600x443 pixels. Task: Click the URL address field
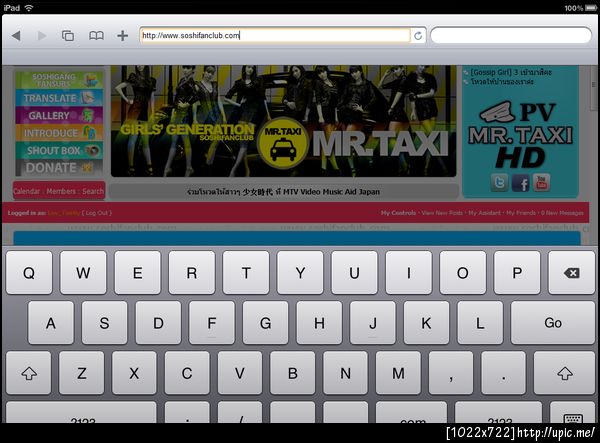point(275,36)
